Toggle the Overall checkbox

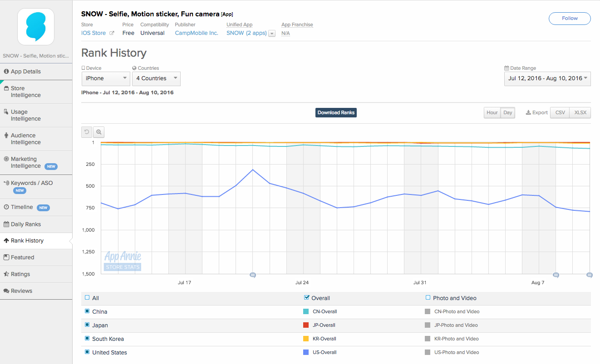[306, 298]
